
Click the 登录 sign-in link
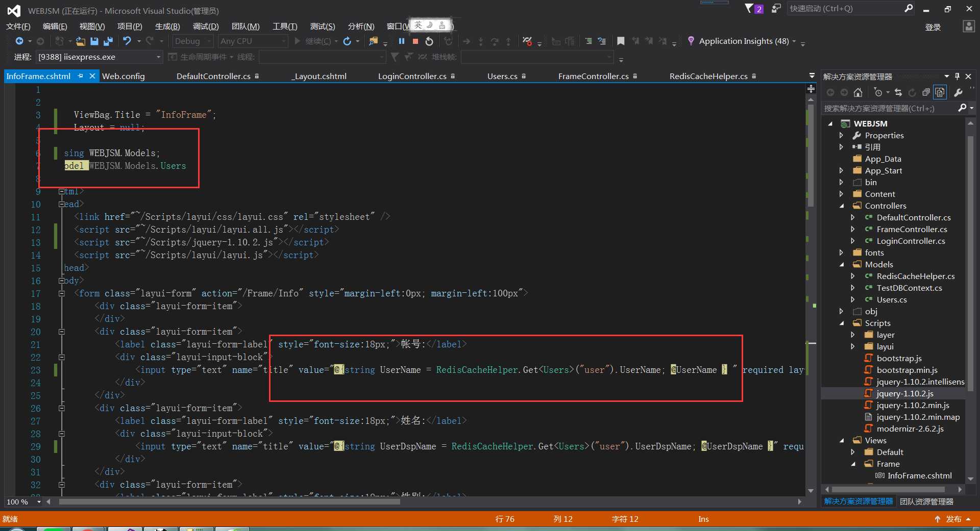[933, 27]
